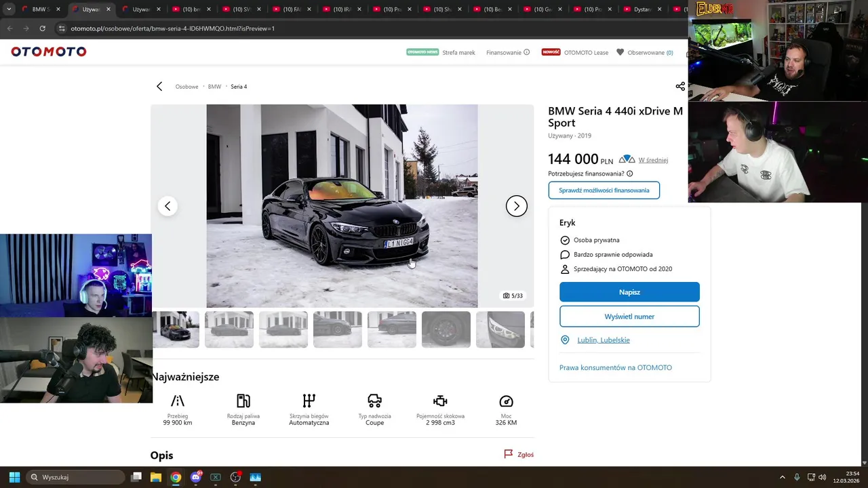Open Strefa marek in the header
This screenshot has width=868, height=488.
(458, 53)
